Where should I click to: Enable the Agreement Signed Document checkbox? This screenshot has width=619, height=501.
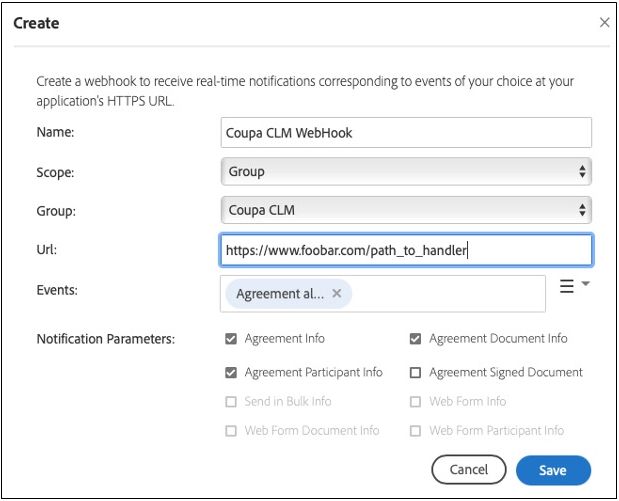(415, 373)
